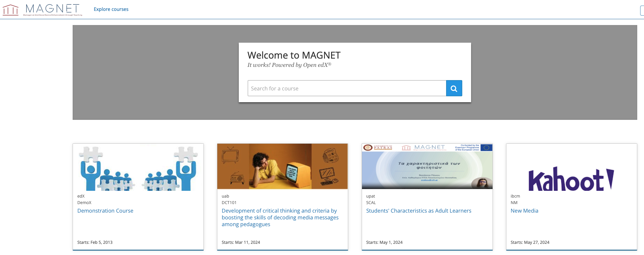Click Starts: Feb 5, 2013 date

(95, 242)
